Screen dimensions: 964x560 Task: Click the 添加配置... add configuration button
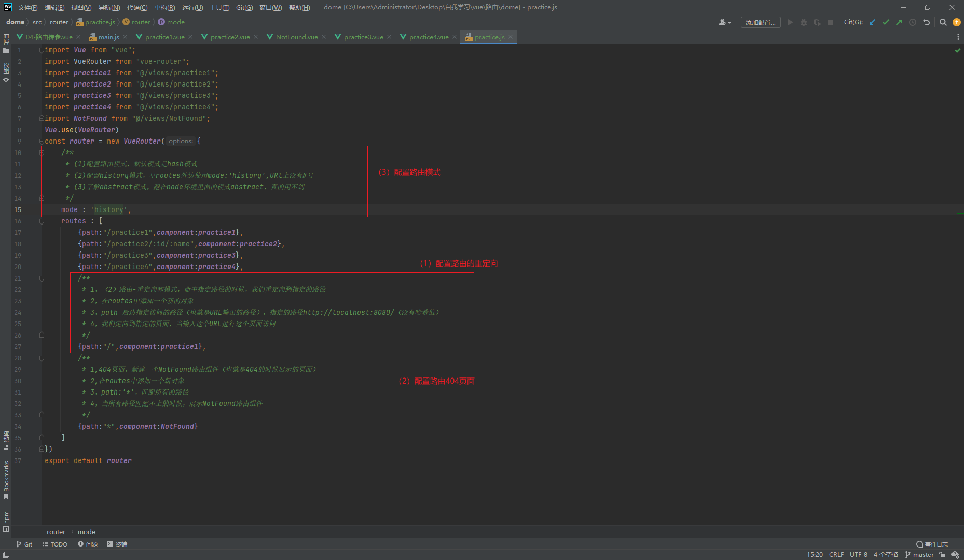click(x=760, y=22)
